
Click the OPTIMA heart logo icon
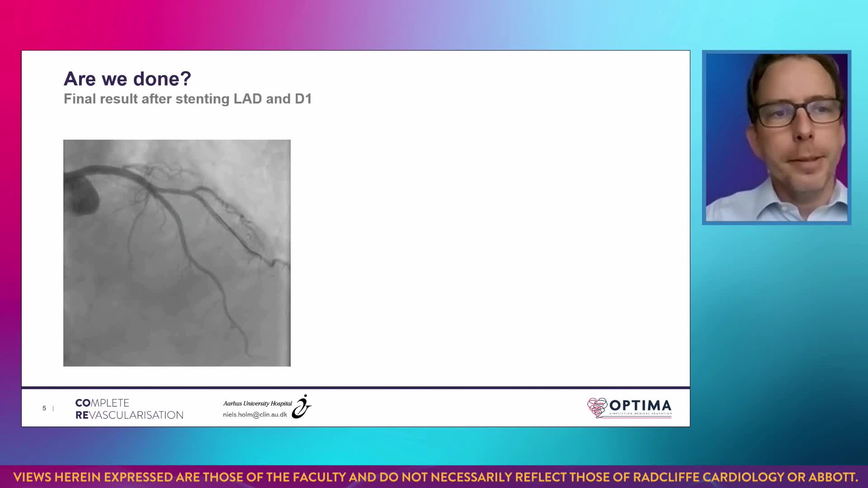597,408
